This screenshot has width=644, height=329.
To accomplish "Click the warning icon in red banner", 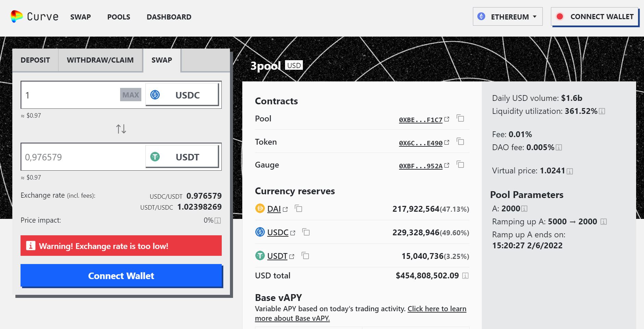I will pos(31,246).
